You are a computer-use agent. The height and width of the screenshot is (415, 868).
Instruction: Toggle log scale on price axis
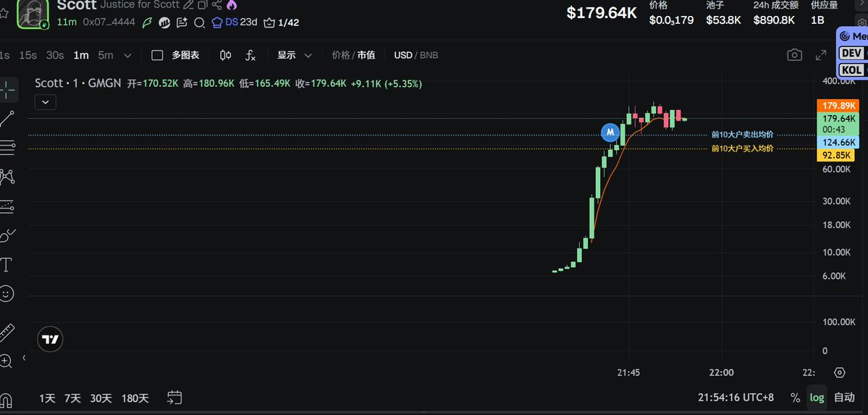(x=817, y=397)
